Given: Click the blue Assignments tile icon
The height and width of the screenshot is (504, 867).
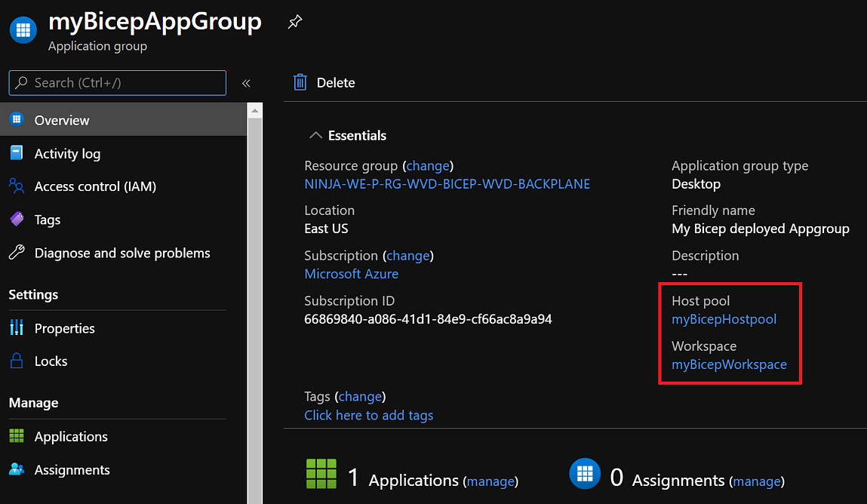Looking at the screenshot, I should pyautogui.click(x=585, y=474).
